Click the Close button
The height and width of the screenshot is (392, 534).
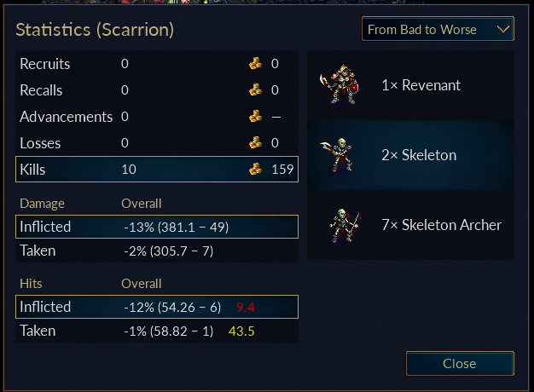460,363
